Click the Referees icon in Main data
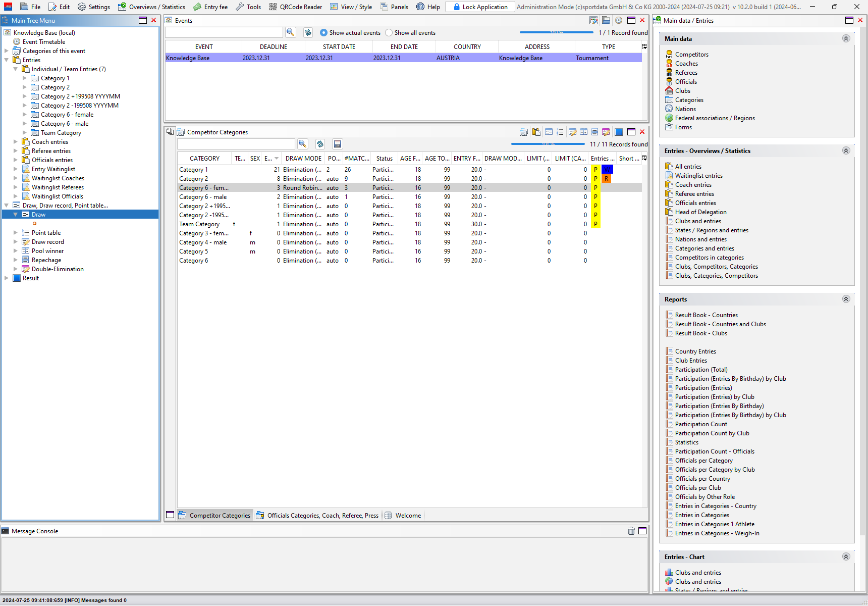This screenshot has width=868, height=606. 669,72
